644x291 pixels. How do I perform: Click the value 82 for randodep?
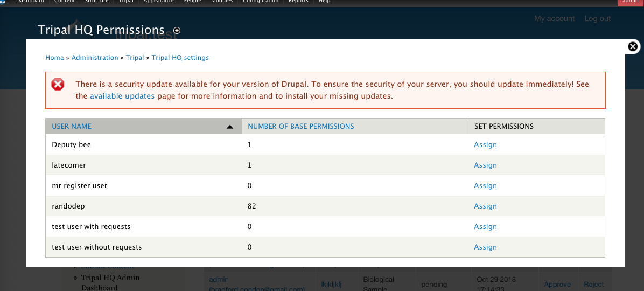click(x=252, y=206)
